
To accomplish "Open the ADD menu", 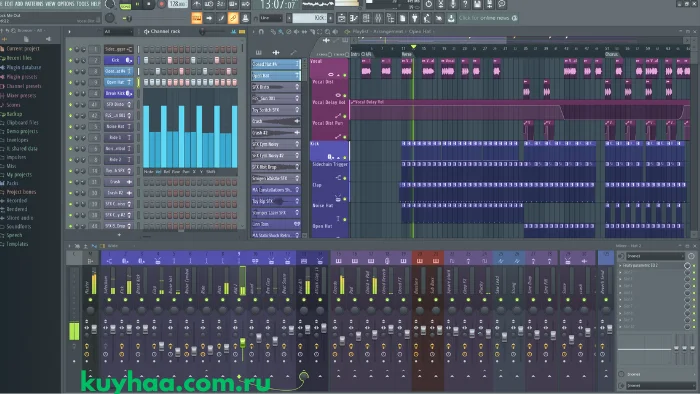I will (19, 4).
